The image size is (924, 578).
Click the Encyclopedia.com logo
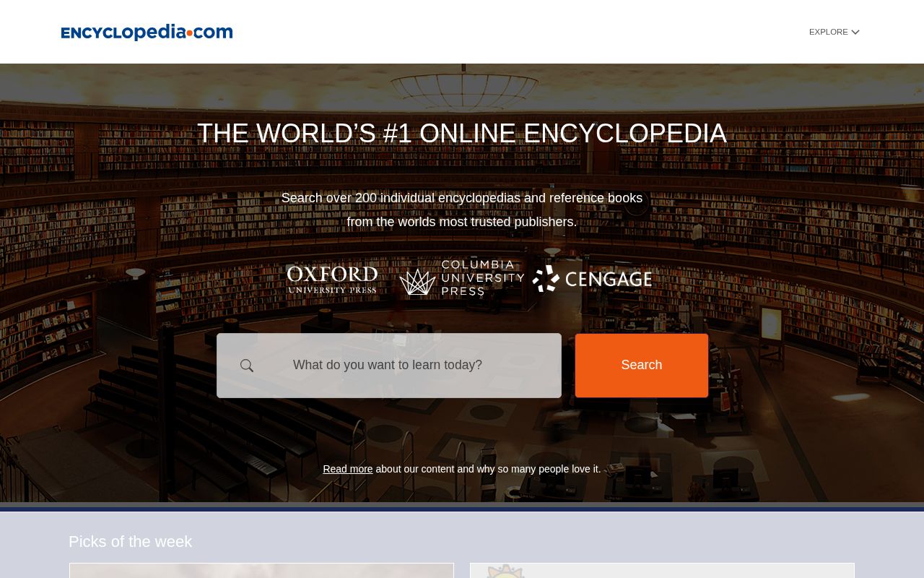pos(147,32)
